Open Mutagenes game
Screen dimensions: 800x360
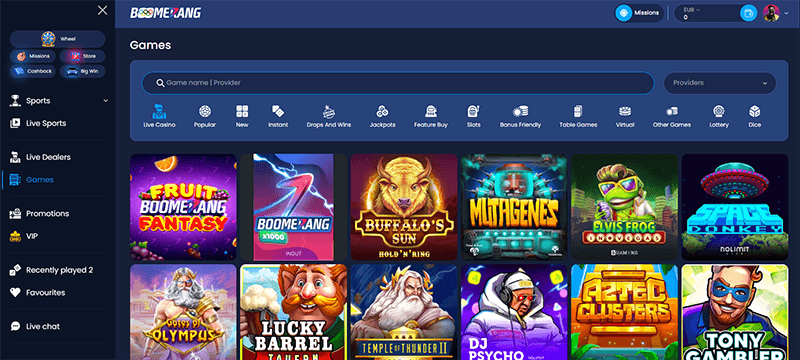[x=514, y=207]
